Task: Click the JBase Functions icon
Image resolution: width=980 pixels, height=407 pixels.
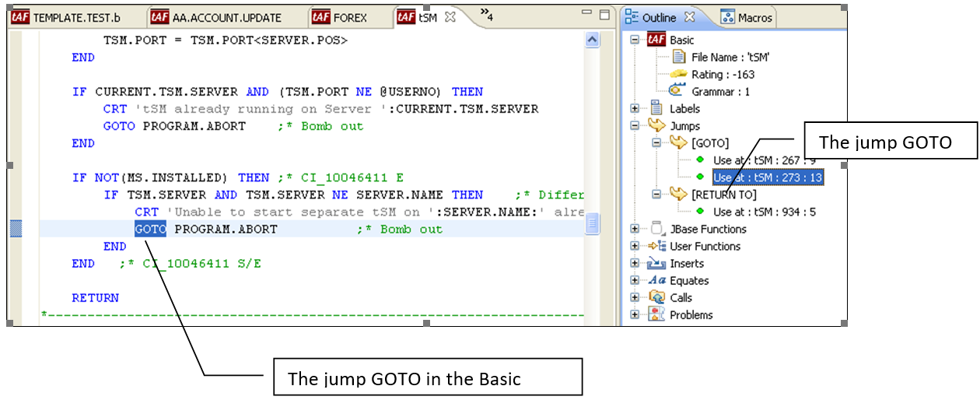Action: tap(656, 229)
